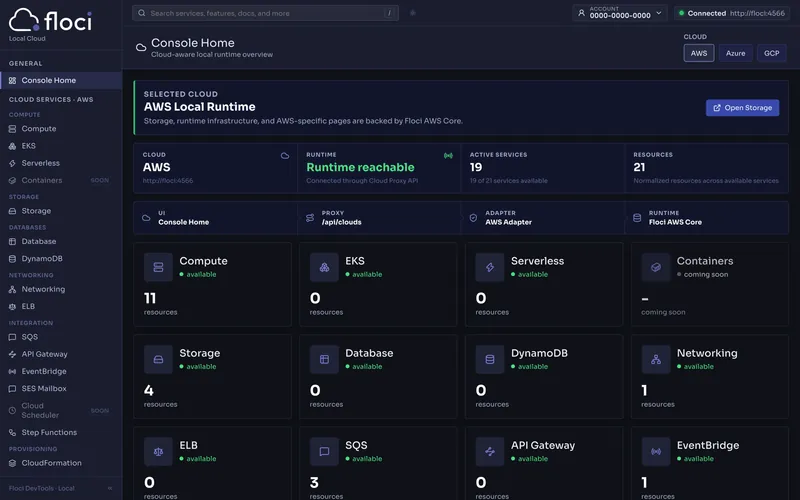Click the account user icon
Screen dimensions: 800x500
(581, 13)
